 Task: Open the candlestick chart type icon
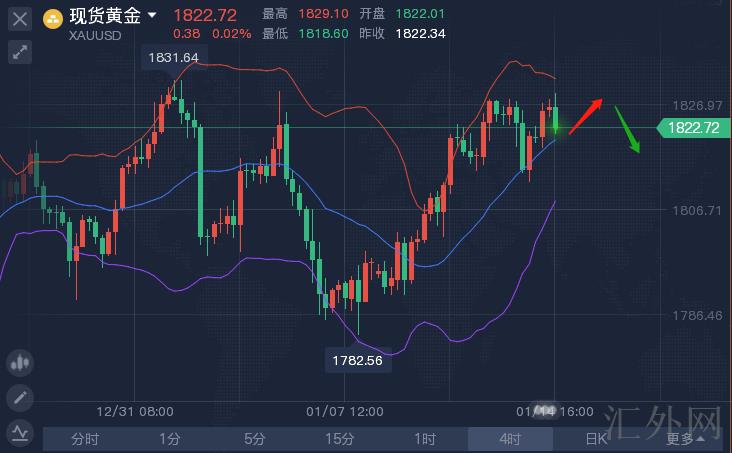coord(20,363)
